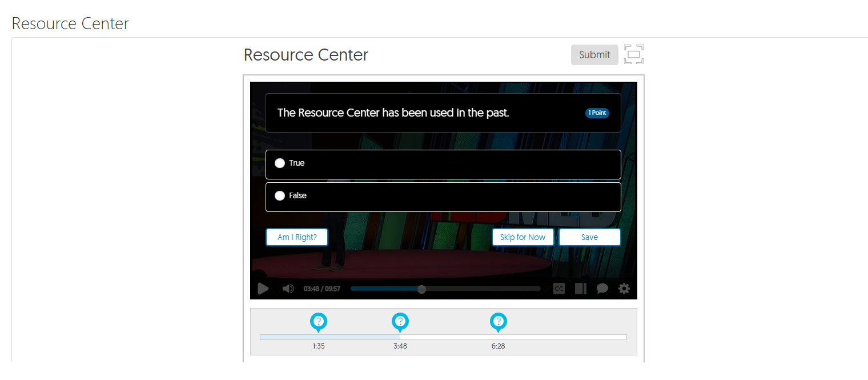The height and width of the screenshot is (380, 868).
Task: Click the Am I Right? button
Action: (x=297, y=237)
